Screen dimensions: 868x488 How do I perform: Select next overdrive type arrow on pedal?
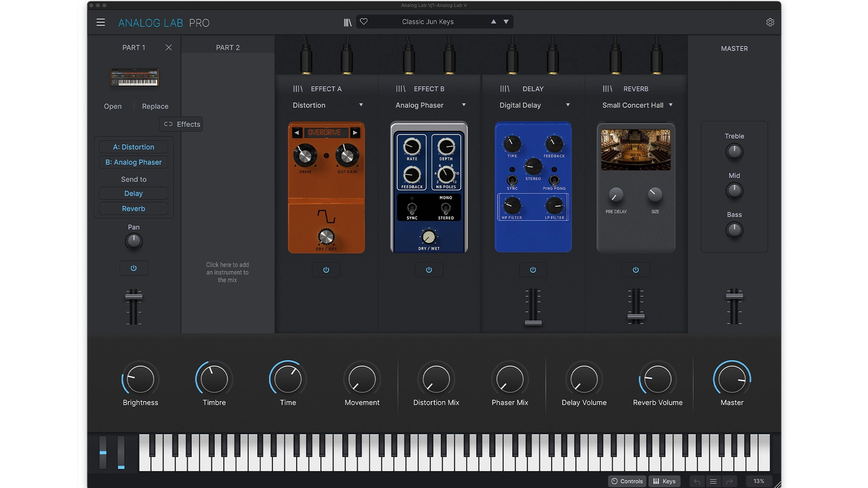point(355,132)
